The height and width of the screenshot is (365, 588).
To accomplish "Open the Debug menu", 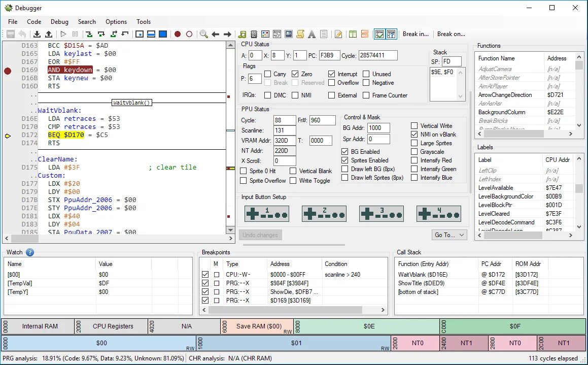I will (x=60, y=22).
